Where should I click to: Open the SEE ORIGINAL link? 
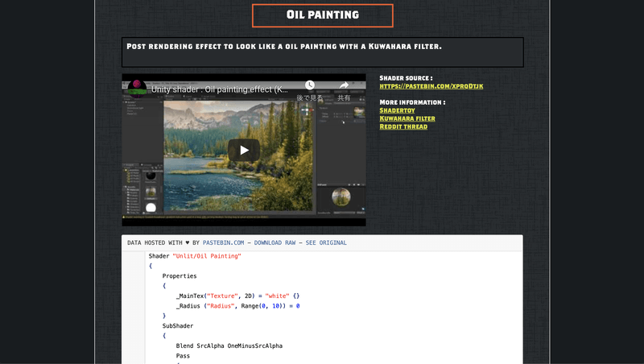[x=326, y=243]
